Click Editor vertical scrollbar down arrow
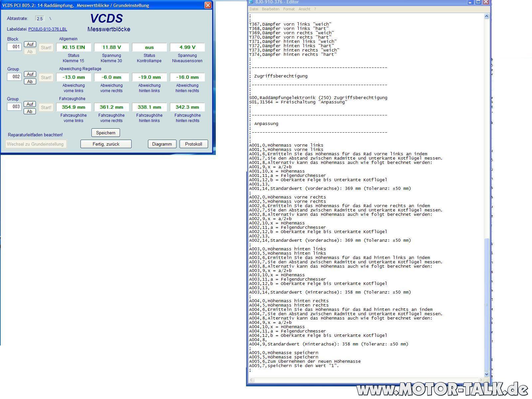 [486, 374]
